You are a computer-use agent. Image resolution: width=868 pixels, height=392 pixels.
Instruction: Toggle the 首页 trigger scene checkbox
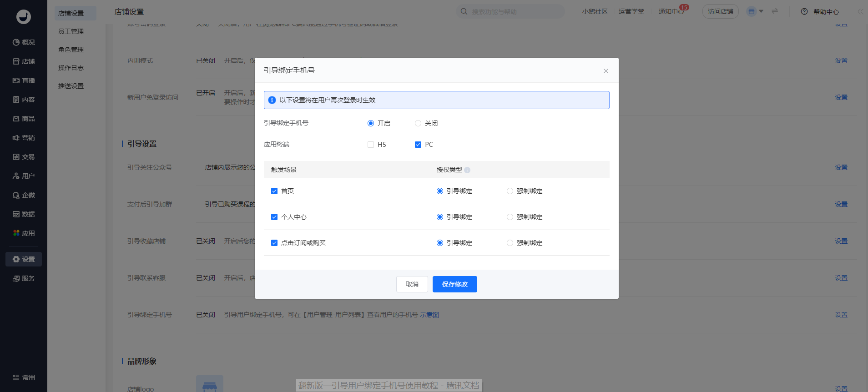pyautogui.click(x=274, y=191)
